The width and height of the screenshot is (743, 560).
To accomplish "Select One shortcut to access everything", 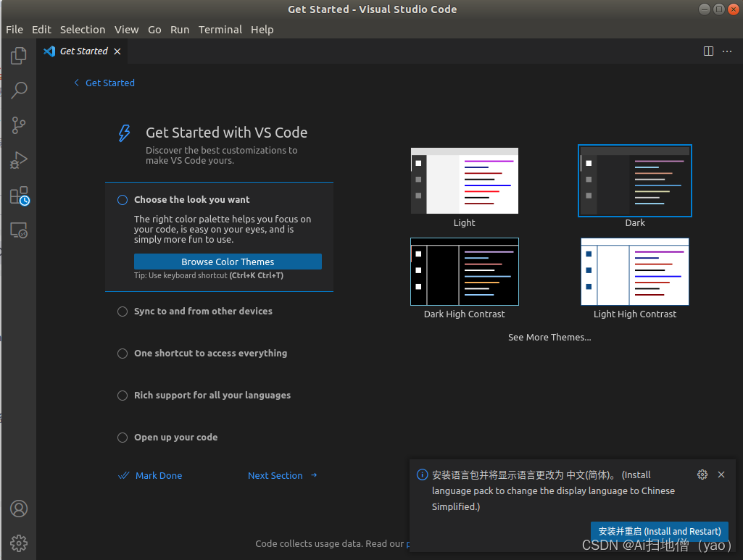I will tap(210, 353).
